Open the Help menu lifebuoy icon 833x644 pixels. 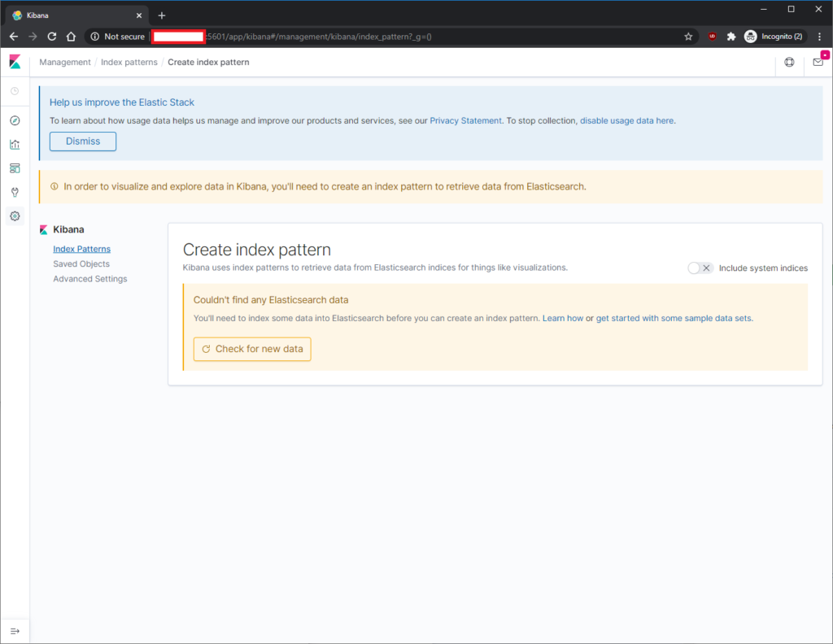pos(789,62)
